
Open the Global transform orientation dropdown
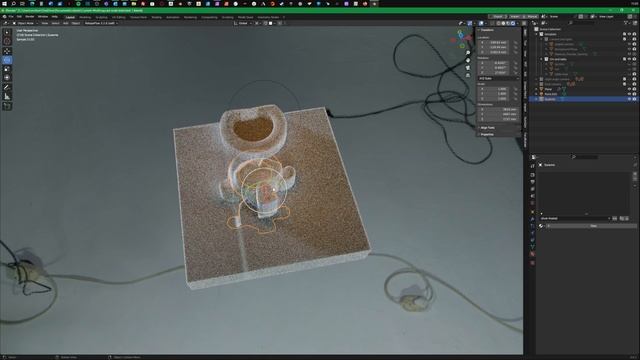coord(243,23)
